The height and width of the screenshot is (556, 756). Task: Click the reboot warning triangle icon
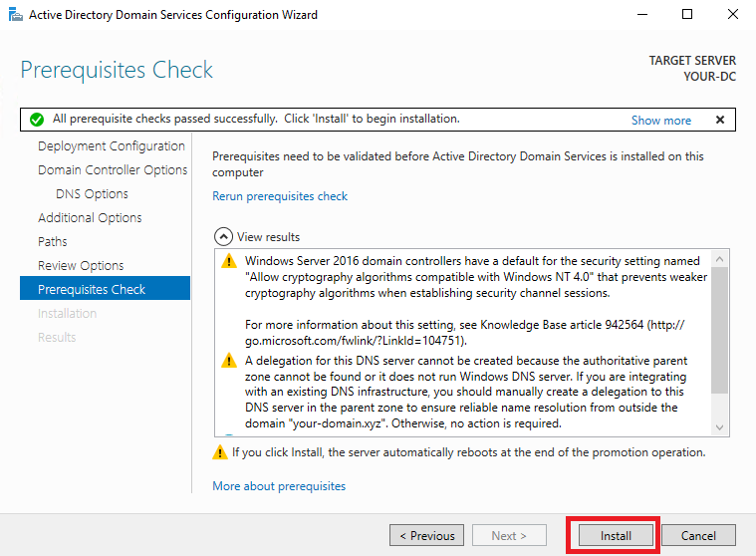tap(220, 452)
